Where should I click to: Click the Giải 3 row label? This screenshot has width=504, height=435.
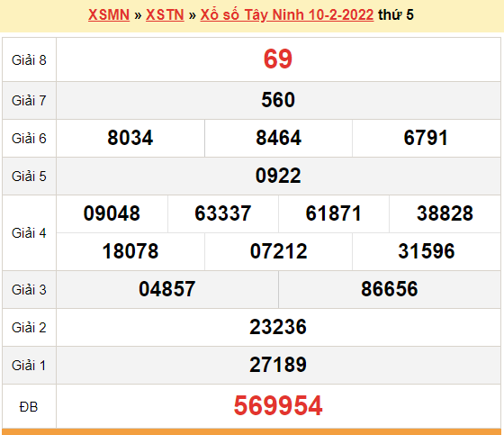(x=29, y=290)
